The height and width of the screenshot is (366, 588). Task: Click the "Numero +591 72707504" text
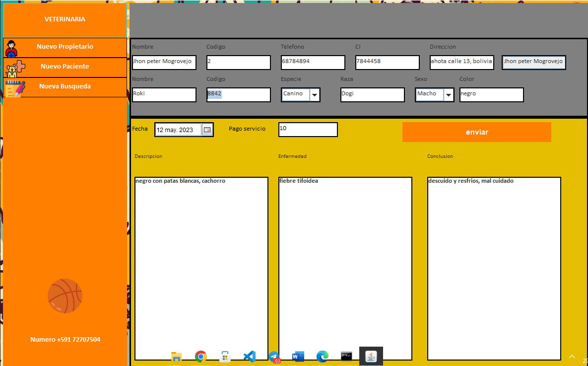[65, 340]
